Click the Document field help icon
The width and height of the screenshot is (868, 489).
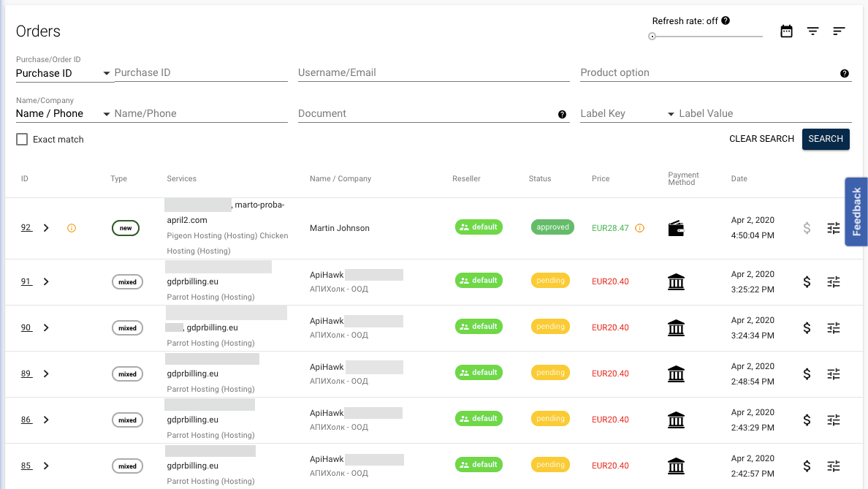click(562, 115)
